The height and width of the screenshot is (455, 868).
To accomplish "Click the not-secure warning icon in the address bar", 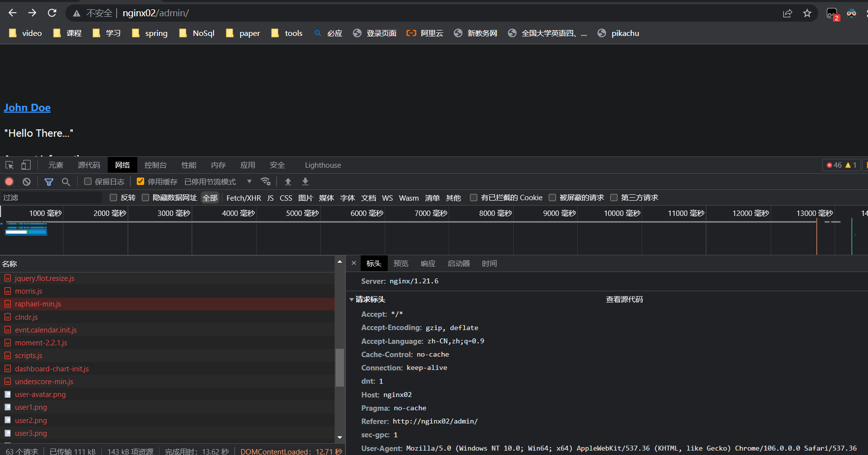I will 77,13.
